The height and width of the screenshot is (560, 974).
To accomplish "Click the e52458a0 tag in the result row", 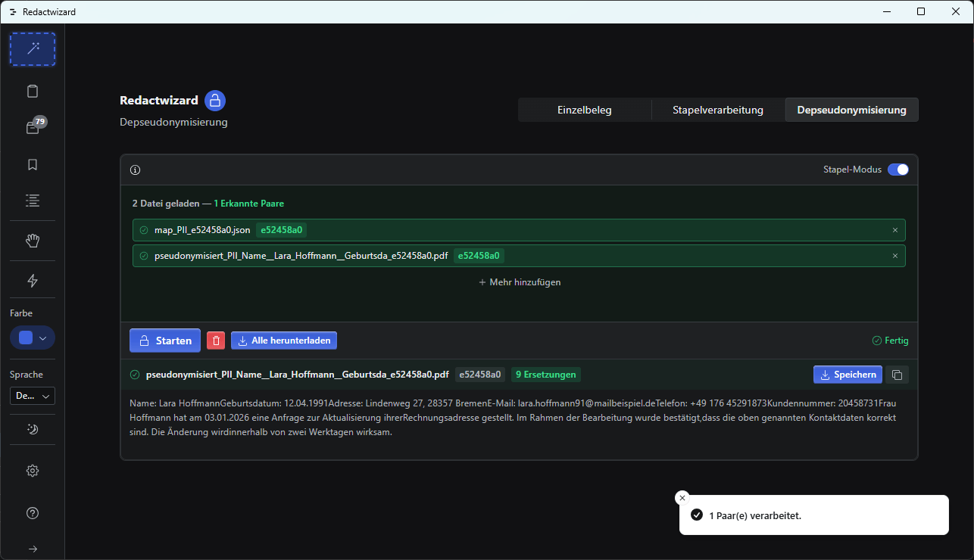I will [x=480, y=375].
